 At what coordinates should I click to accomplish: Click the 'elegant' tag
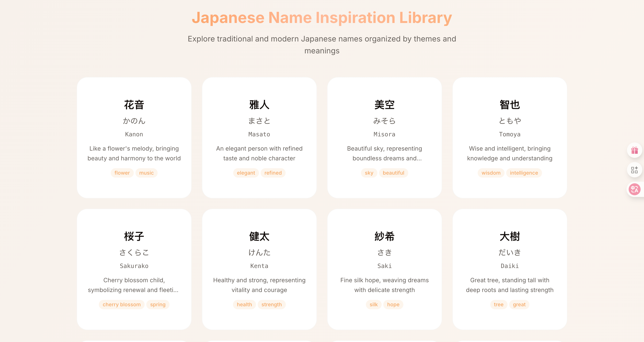coord(246,173)
